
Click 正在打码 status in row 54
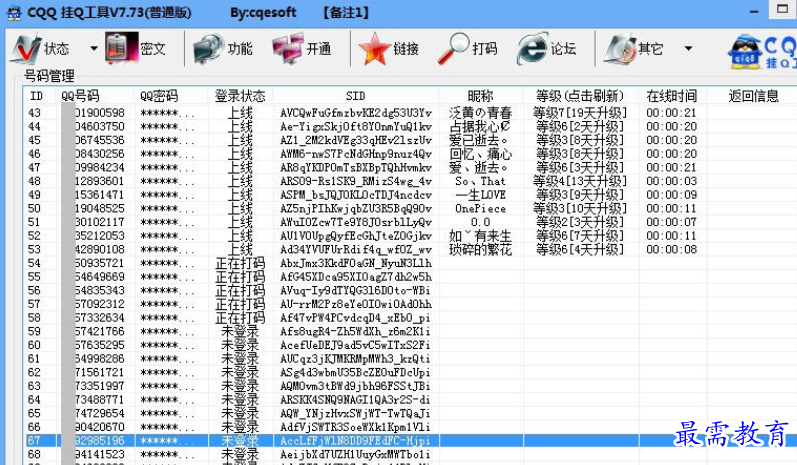(240, 264)
